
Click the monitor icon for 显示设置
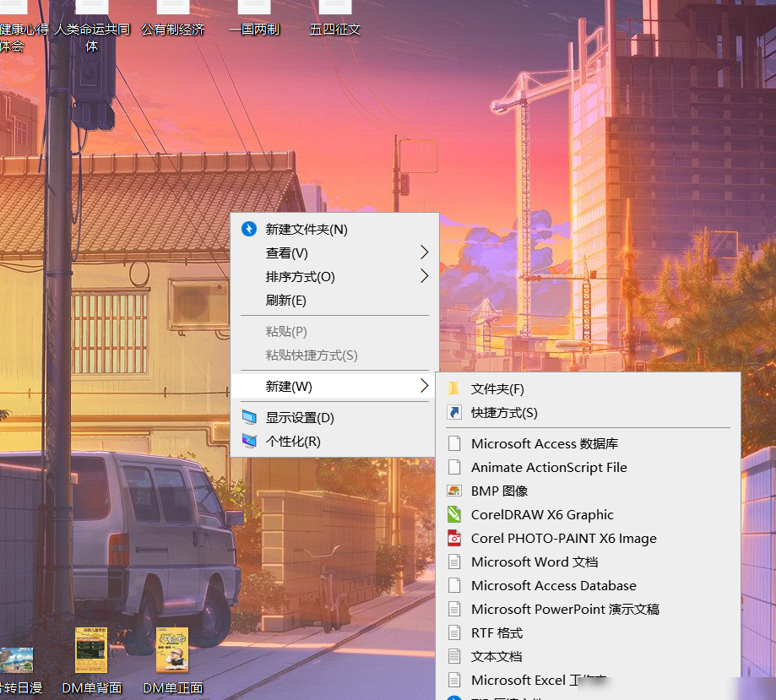[x=249, y=417]
